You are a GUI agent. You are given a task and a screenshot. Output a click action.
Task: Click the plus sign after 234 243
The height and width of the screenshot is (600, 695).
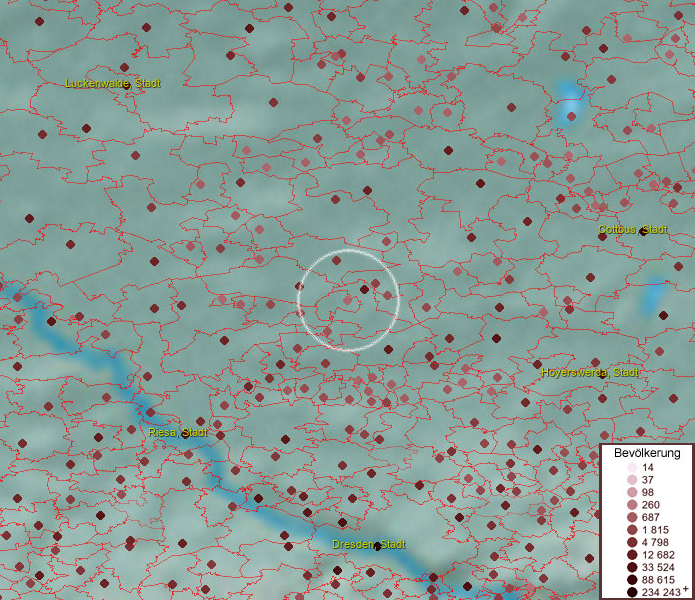click(x=686, y=588)
